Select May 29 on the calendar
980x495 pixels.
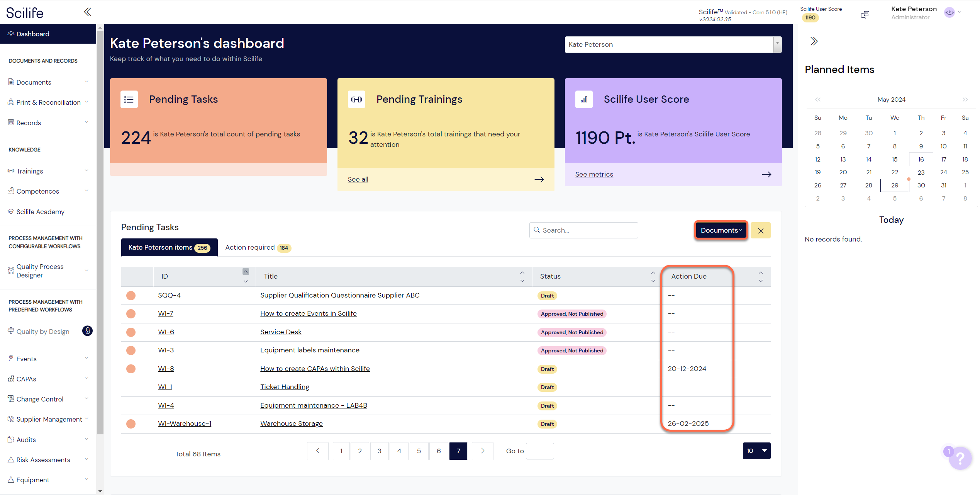pyautogui.click(x=895, y=185)
